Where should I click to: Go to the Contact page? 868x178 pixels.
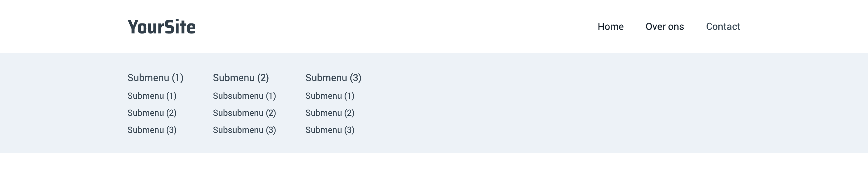[x=723, y=27]
